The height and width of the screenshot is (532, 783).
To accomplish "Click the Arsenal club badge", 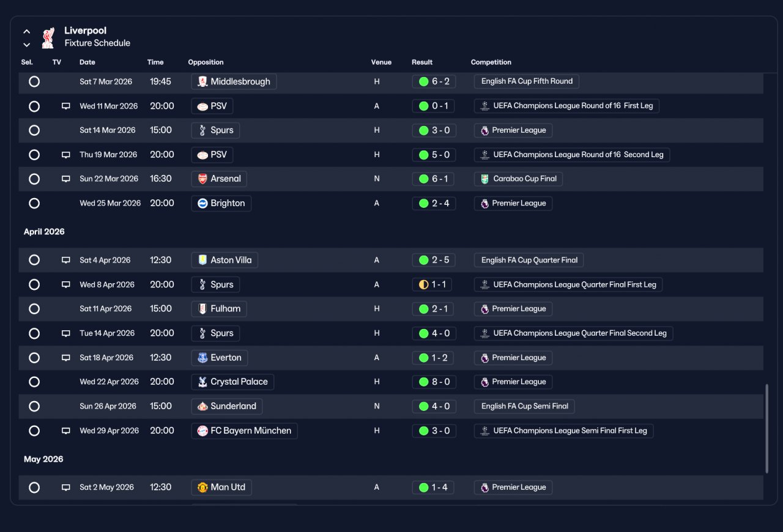I will [x=202, y=179].
